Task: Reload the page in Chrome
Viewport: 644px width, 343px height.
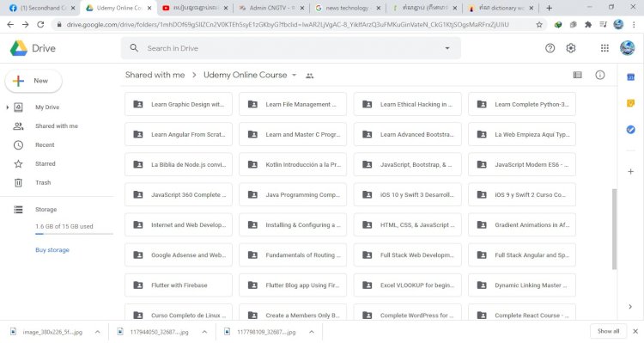Action: [x=40, y=25]
